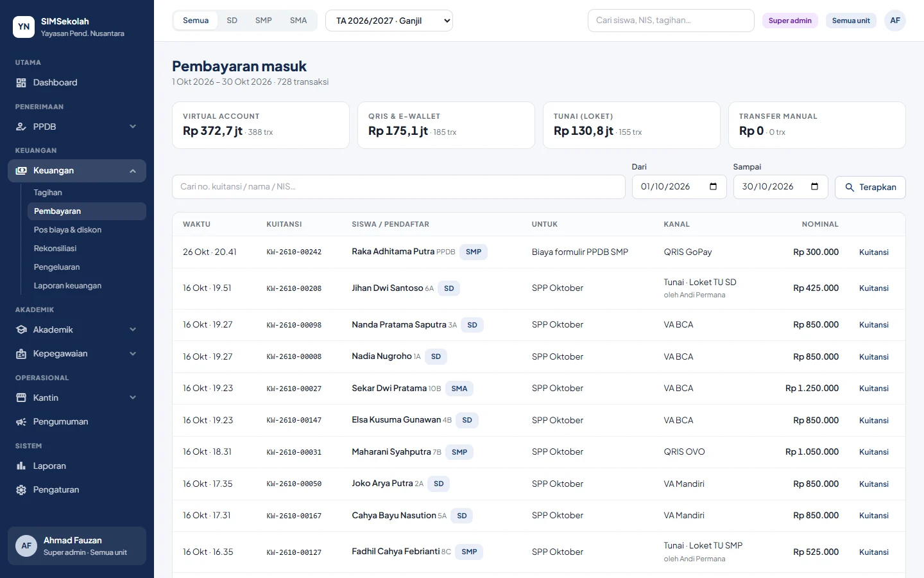This screenshot has height=578, width=924.
Task: Switch to the SMP tab
Action: (264, 21)
